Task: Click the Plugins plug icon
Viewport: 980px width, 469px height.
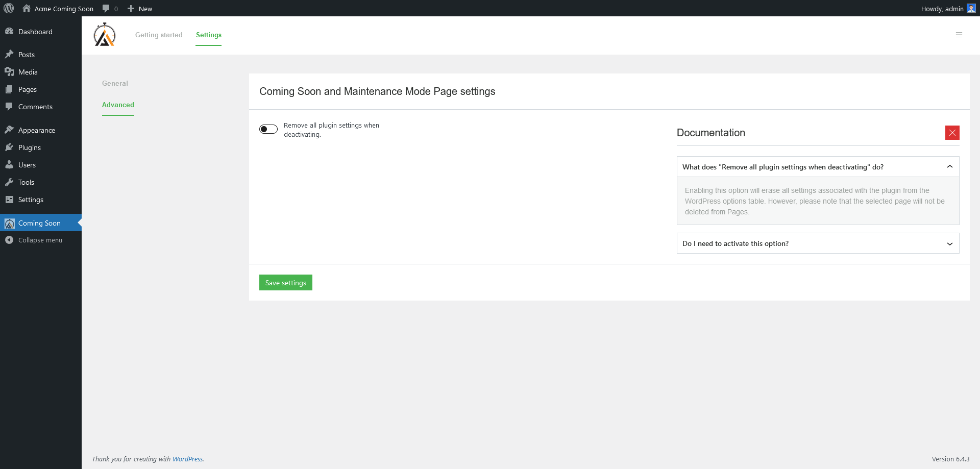Action: [9, 147]
